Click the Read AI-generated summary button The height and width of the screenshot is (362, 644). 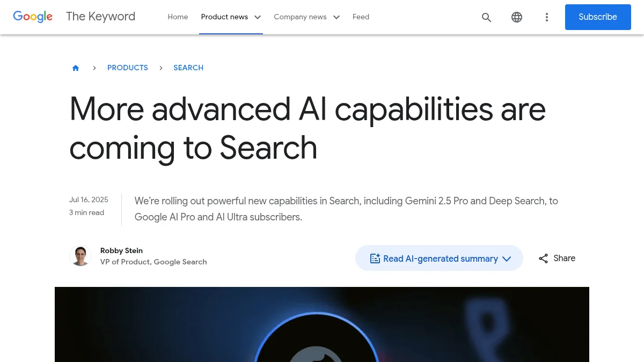(x=439, y=258)
